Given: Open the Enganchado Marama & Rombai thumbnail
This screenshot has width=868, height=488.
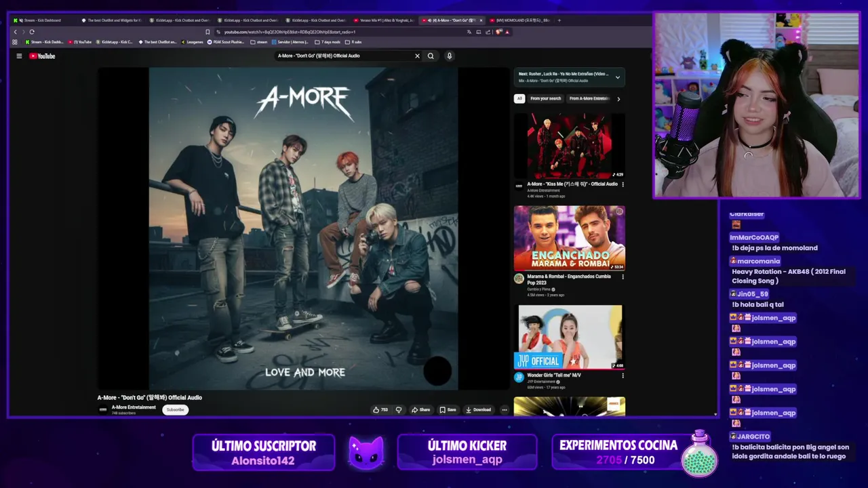Looking at the screenshot, I should 570,238.
